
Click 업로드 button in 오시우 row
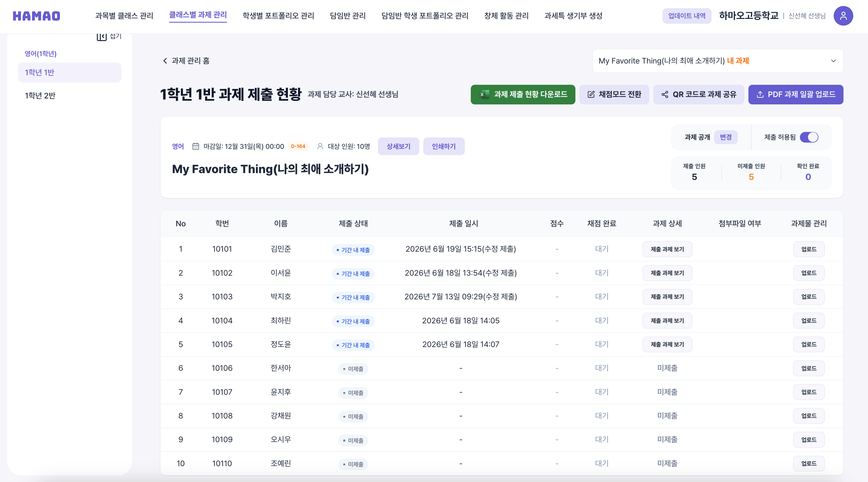tap(809, 440)
